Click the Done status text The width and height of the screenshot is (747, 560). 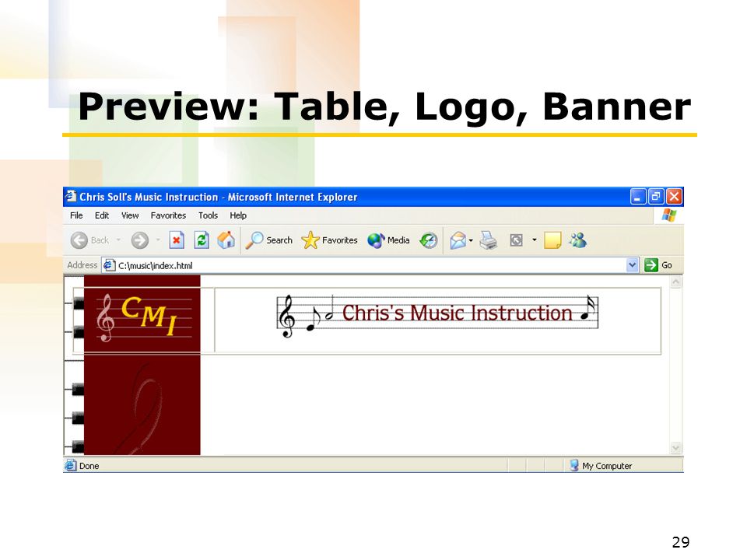point(89,466)
